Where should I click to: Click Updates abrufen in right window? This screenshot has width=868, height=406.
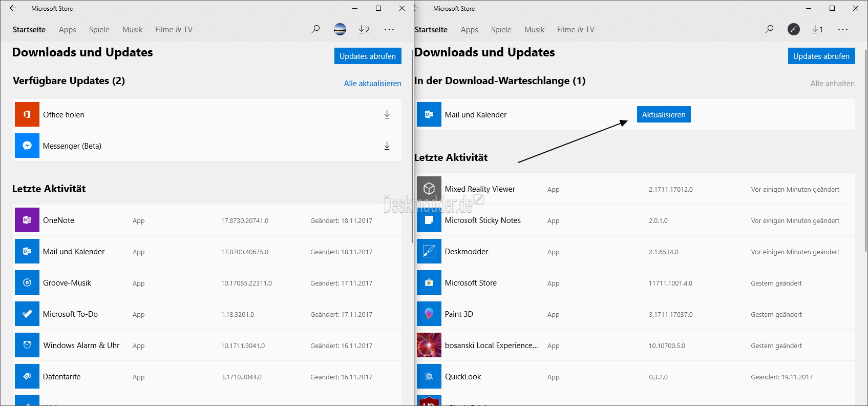point(821,56)
